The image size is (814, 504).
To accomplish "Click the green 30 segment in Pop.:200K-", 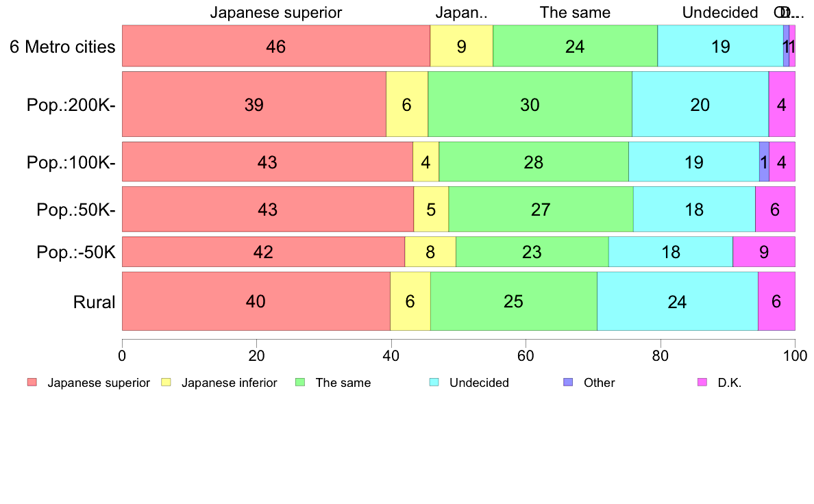I will click(x=530, y=104).
